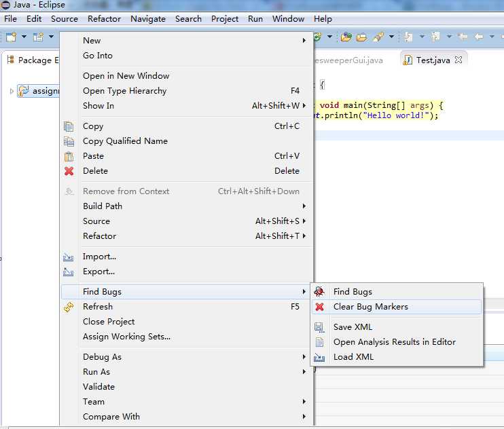Click the Paste clipboard icon
504x429 pixels.
click(69, 156)
